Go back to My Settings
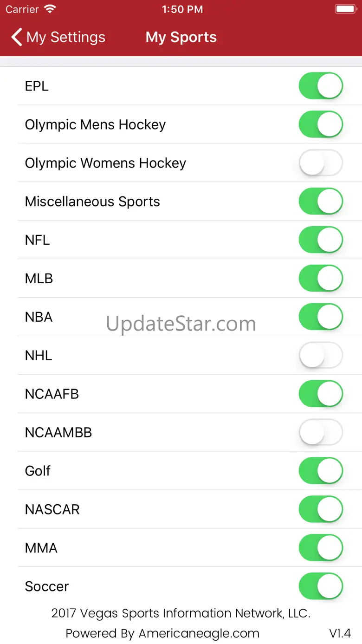The image size is (362, 644). point(58,37)
